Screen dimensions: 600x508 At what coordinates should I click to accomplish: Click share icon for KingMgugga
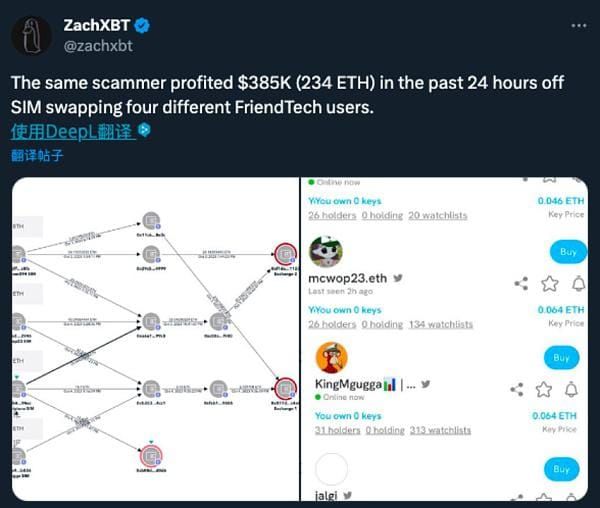[x=517, y=389]
